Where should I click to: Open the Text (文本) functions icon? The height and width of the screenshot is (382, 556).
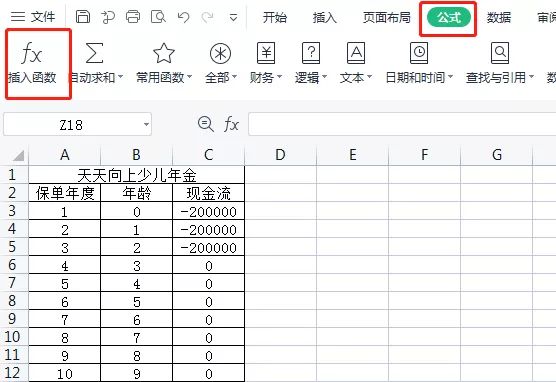(356, 53)
